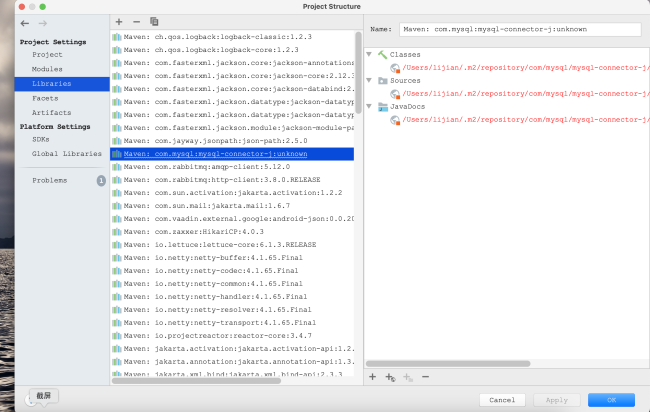Click the Problems count badge
The width and height of the screenshot is (650, 412).
(101, 180)
